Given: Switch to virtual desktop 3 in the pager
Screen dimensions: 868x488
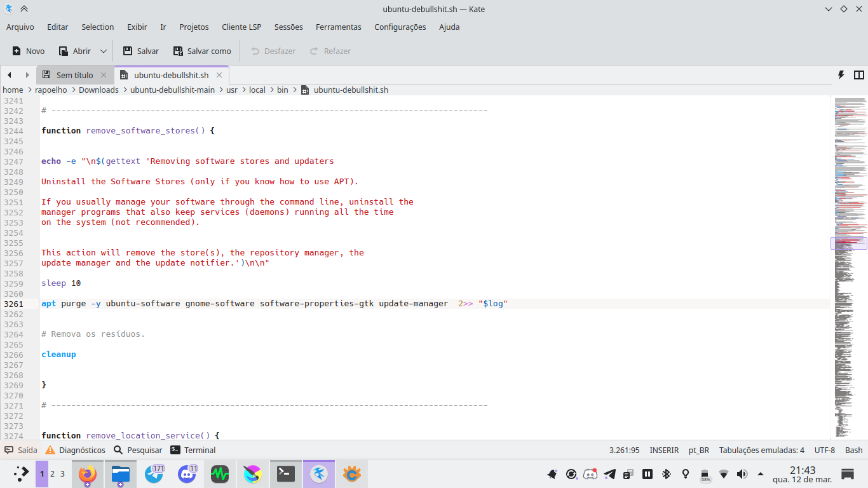Looking at the screenshot, I should (x=62, y=473).
